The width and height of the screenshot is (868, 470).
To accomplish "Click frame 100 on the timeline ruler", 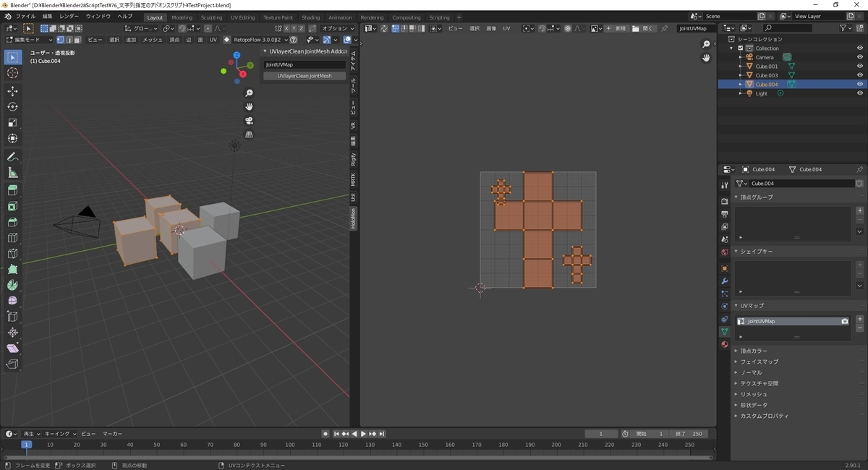I will coord(290,445).
